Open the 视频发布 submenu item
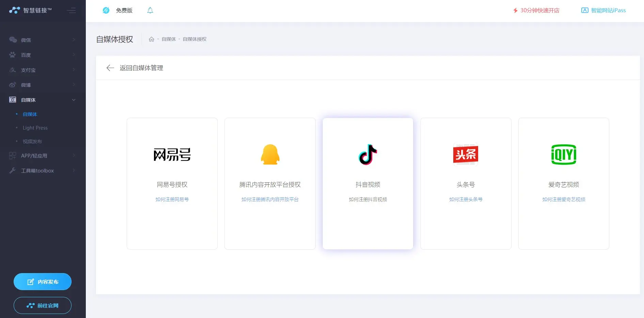This screenshot has height=318, width=644. pos(32,141)
